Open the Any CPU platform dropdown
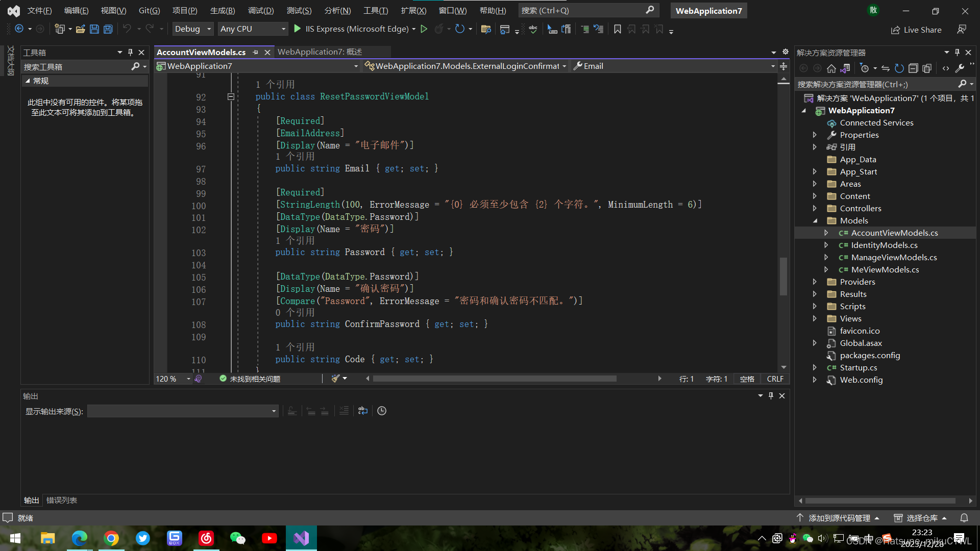The width and height of the screenshot is (980, 551). click(x=253, y=29)
